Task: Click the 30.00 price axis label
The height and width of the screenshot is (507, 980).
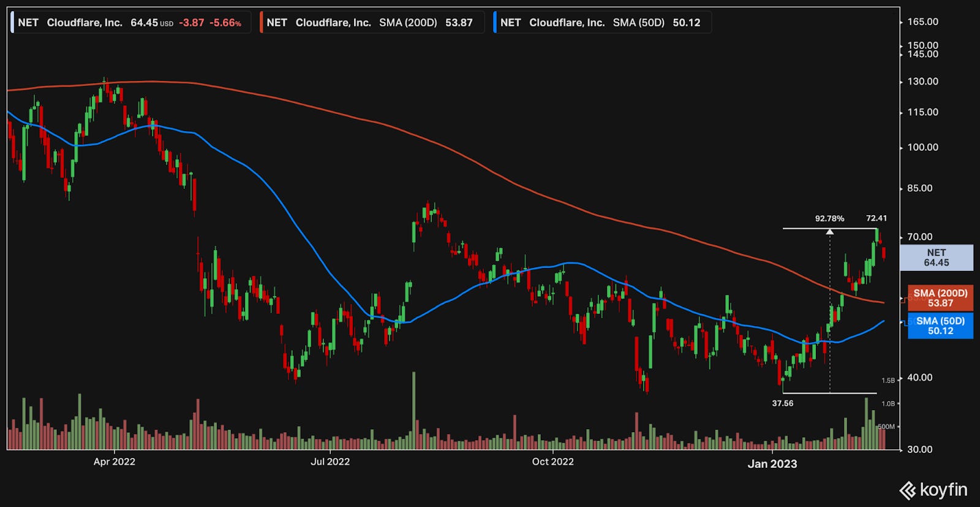Action: [920, 449]
